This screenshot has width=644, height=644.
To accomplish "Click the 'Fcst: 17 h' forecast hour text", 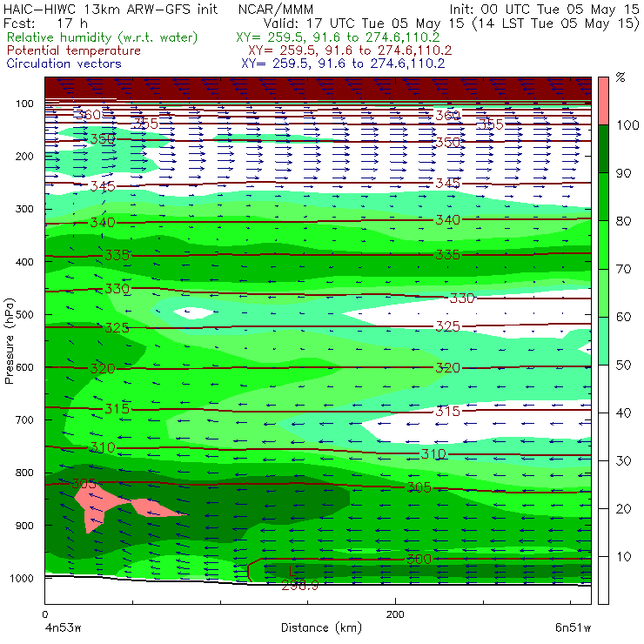I will pos(45,23).
